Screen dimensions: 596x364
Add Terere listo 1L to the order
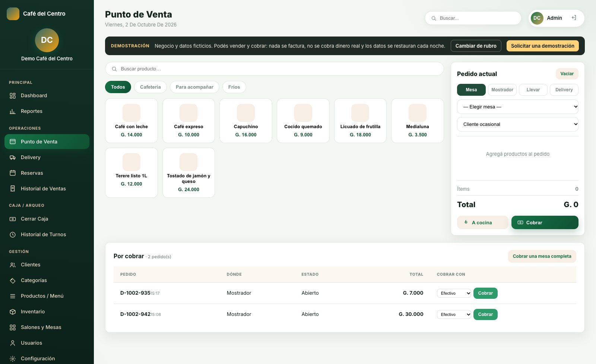[131, 172]
